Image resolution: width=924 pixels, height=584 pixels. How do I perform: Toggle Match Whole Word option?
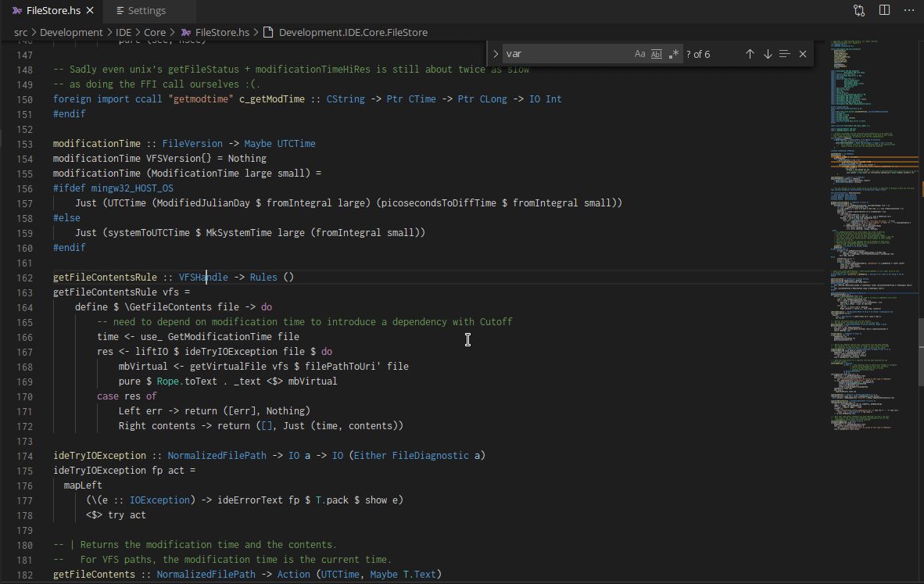(x=657, y=54)
